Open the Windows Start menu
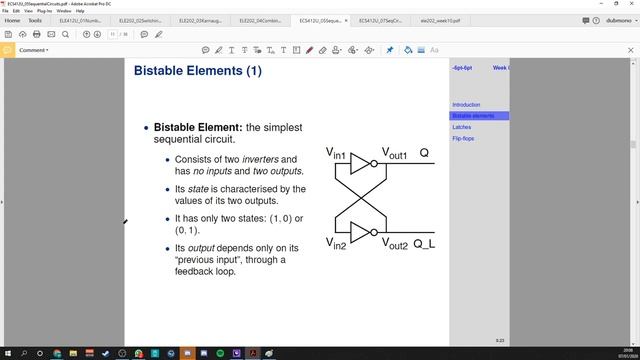This screenshot has height=360, width=640. click(7, 353)
